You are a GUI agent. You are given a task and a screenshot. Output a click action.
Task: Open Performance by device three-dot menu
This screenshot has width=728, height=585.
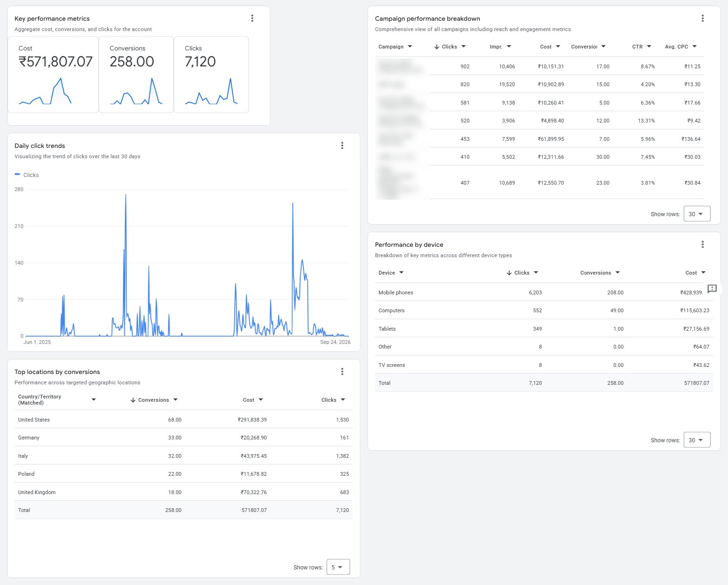point(703,244)
